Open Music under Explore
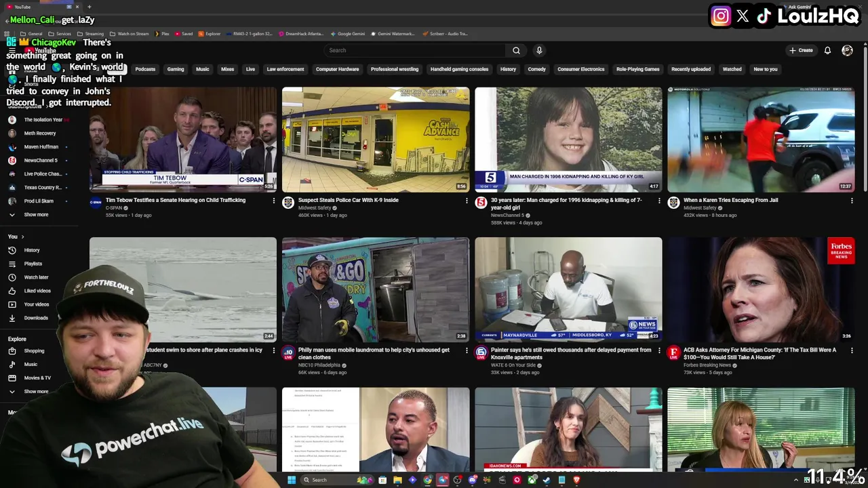The width and height of the screenshot is (868, 488). tap(31, 365)
